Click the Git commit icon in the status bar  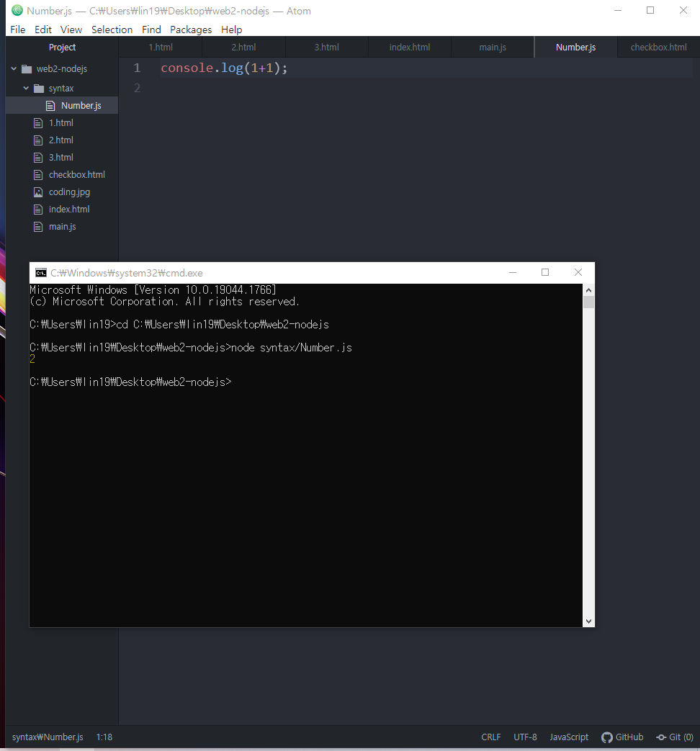point(661,737)
